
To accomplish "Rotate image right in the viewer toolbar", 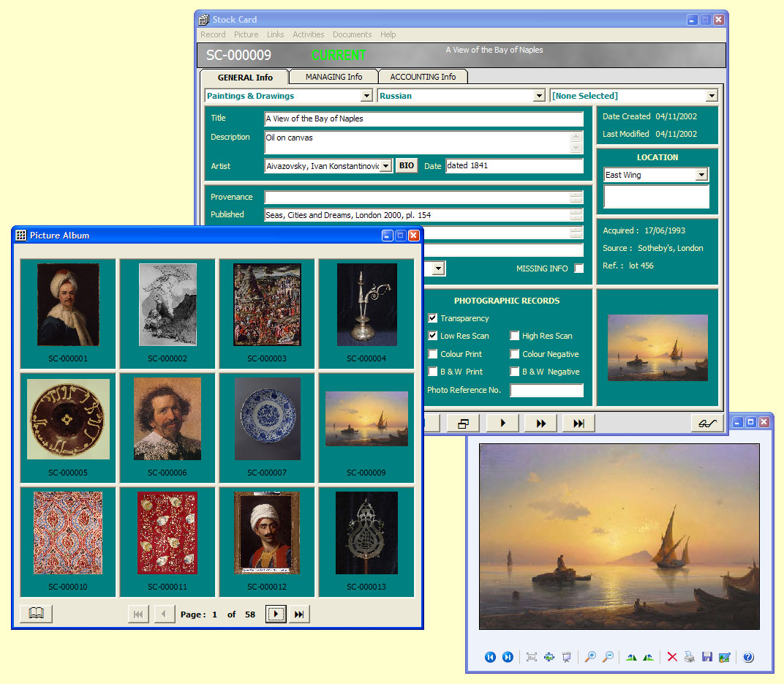I will [648, 657].
